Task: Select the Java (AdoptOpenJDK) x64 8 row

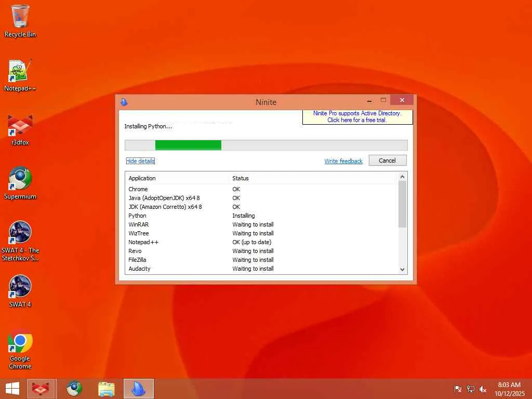Action: pos(261,198)
